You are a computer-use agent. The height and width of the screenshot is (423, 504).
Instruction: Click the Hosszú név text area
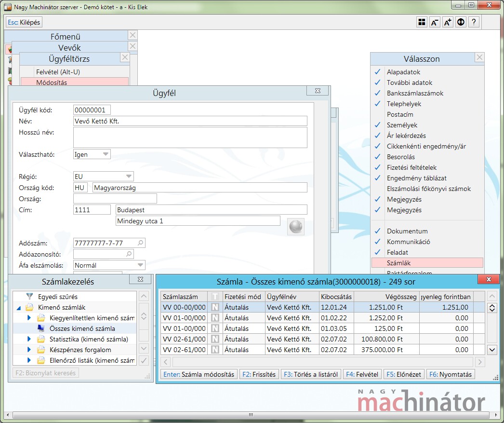pyautogui.click(x=190, y=137)
